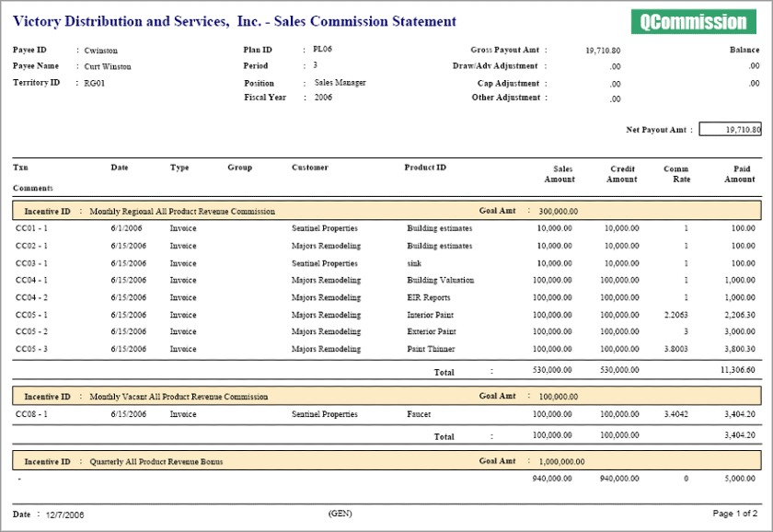The image size is (773, 532).
Task: Click comm rate '3.4042'
Action: click(675, 414)
